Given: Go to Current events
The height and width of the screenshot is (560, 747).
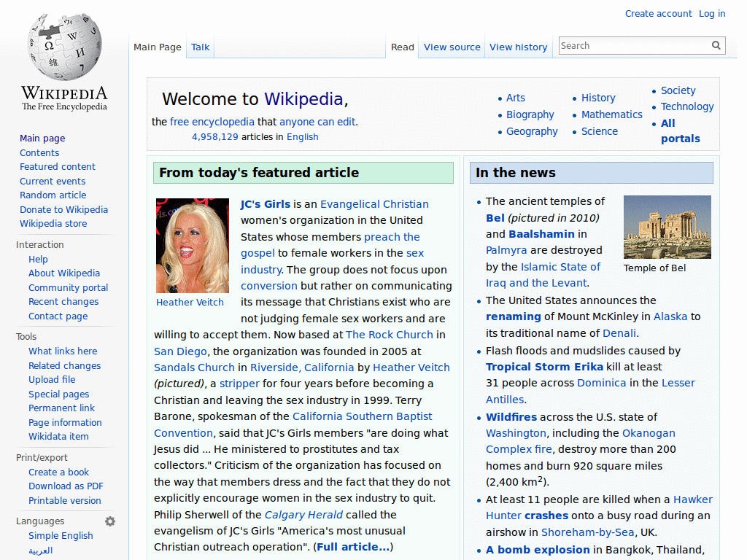Looking at the screenshot, I should pyautogui.click(x=53, y=182).
